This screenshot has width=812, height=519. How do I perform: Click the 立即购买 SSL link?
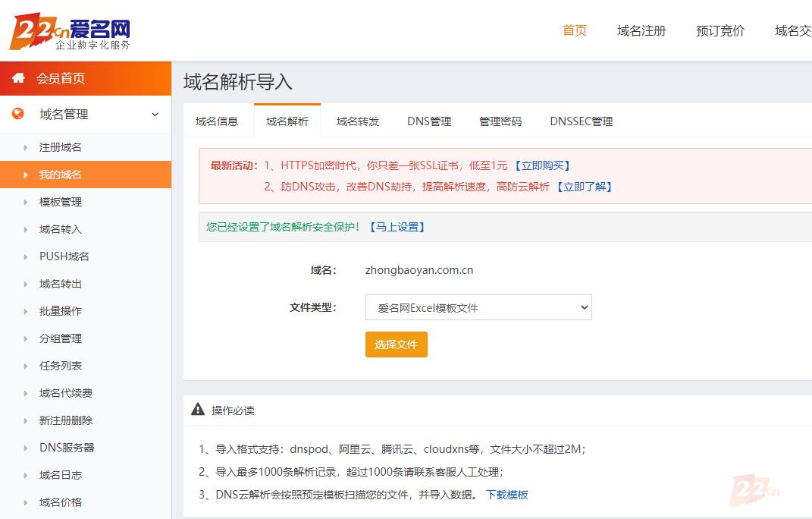click(542, 165)
